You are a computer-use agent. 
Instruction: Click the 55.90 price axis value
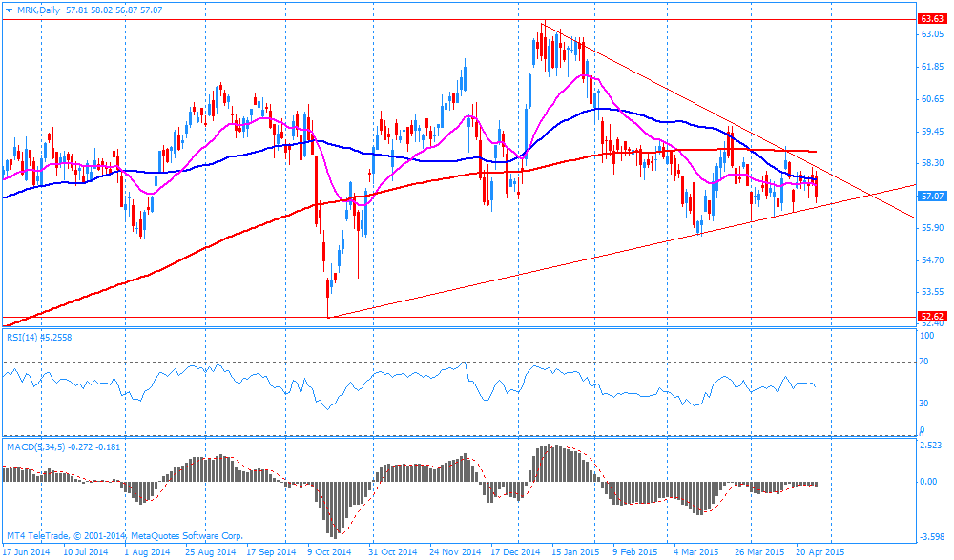pos(931,228)
